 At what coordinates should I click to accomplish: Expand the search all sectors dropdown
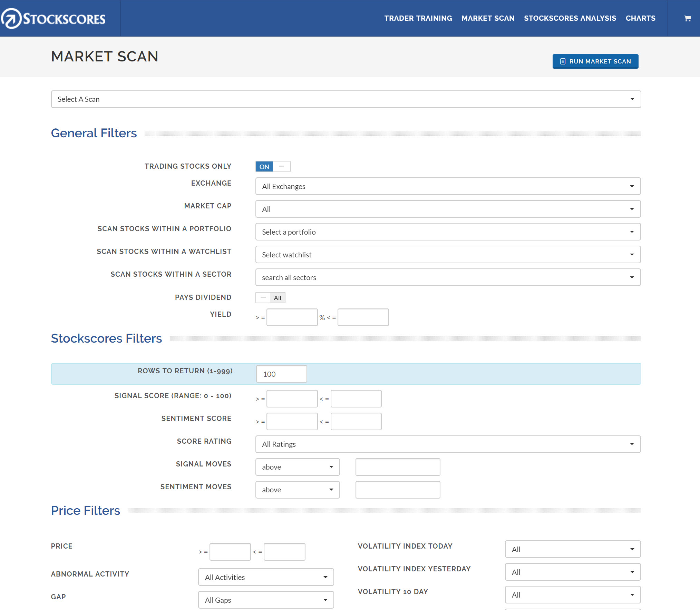coord(448,277)
